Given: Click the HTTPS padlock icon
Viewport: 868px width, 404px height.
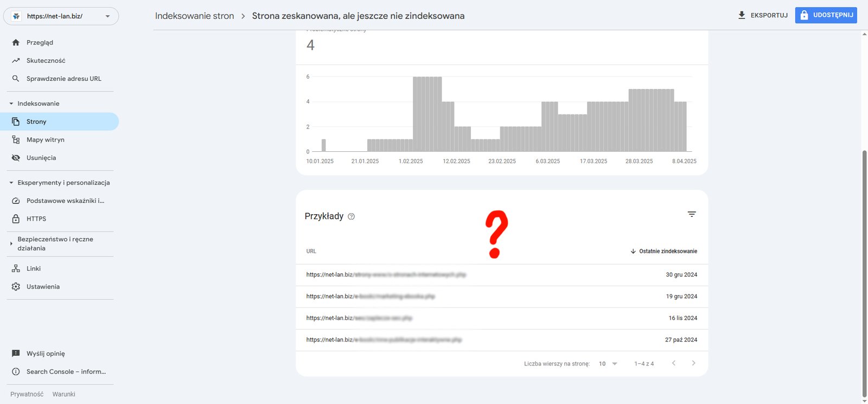Looking at the screenshot, I should [16, 219].
